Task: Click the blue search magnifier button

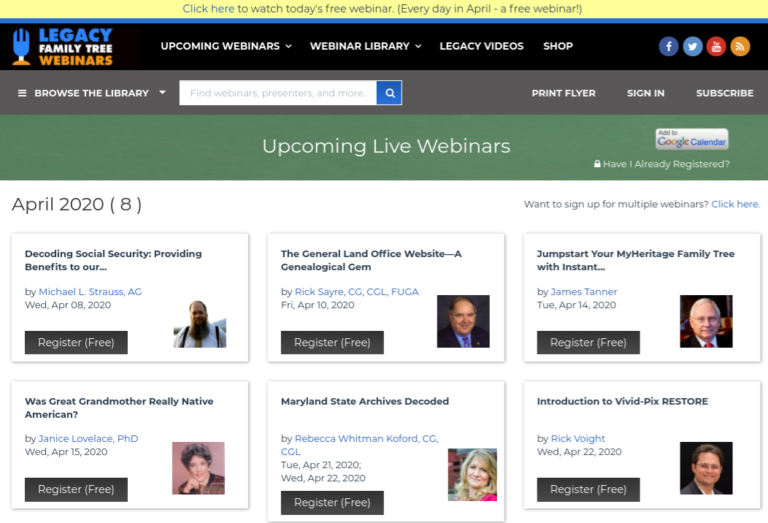Action: (389, 93)
